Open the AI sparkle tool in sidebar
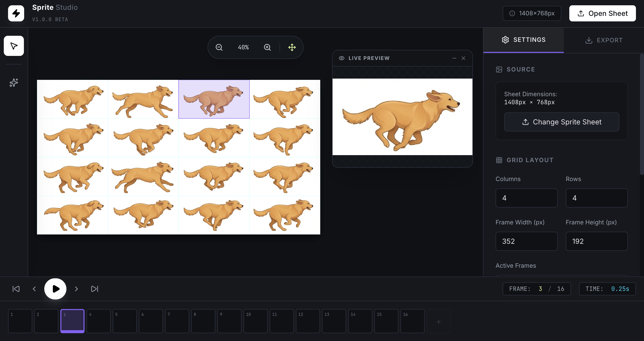Screen dimensions: 644x341 click(x=14, y=83)
